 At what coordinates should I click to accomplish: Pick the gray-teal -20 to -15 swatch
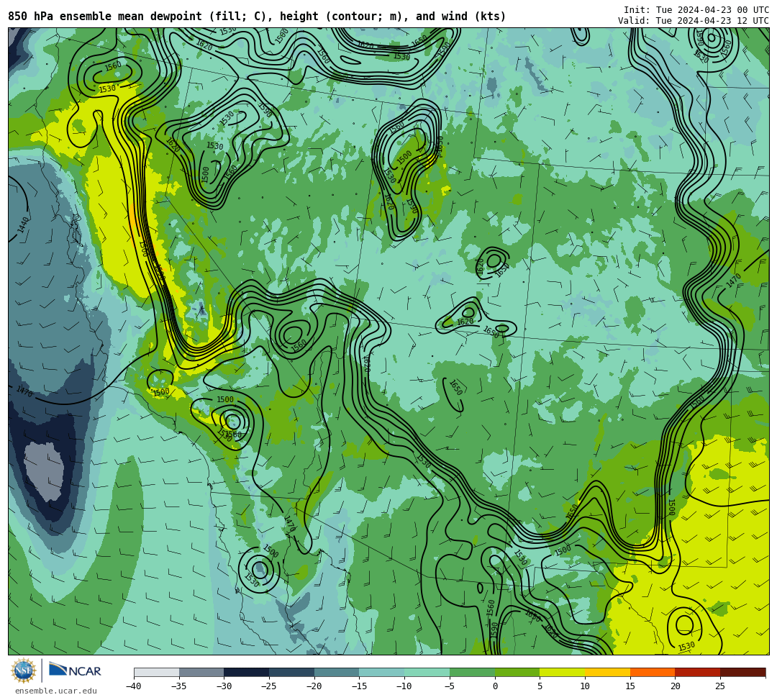pos(337,672)
